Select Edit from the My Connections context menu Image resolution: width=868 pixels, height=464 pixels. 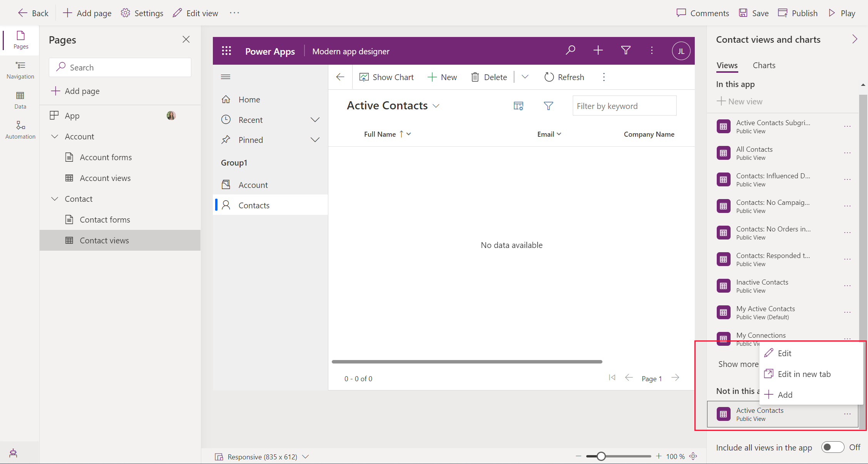click(784, 353)
